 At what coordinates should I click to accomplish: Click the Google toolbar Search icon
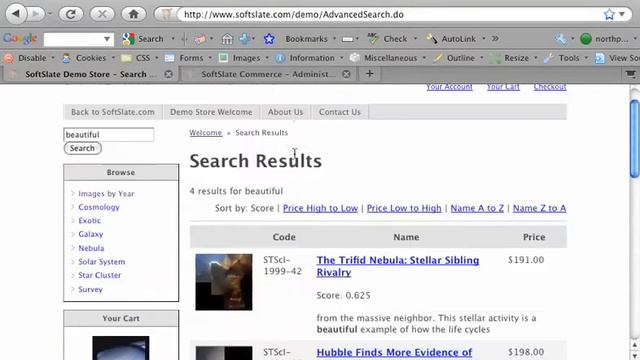click(128, 39)
